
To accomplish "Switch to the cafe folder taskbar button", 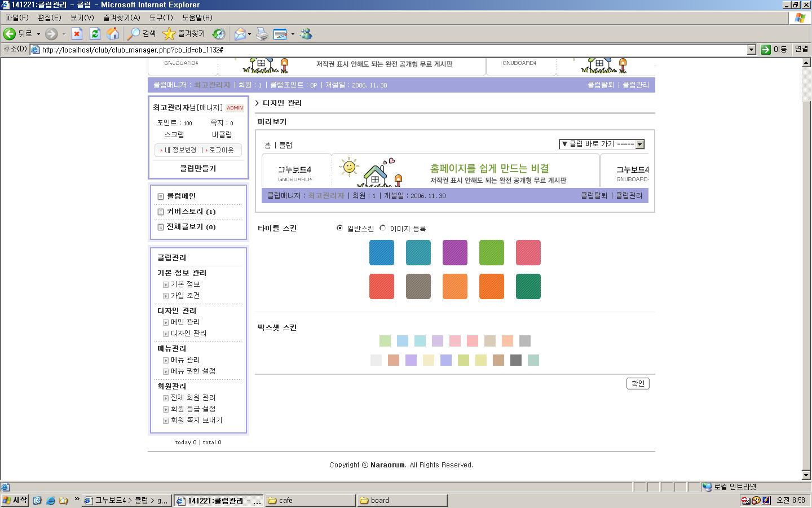I will pos(310,500).
